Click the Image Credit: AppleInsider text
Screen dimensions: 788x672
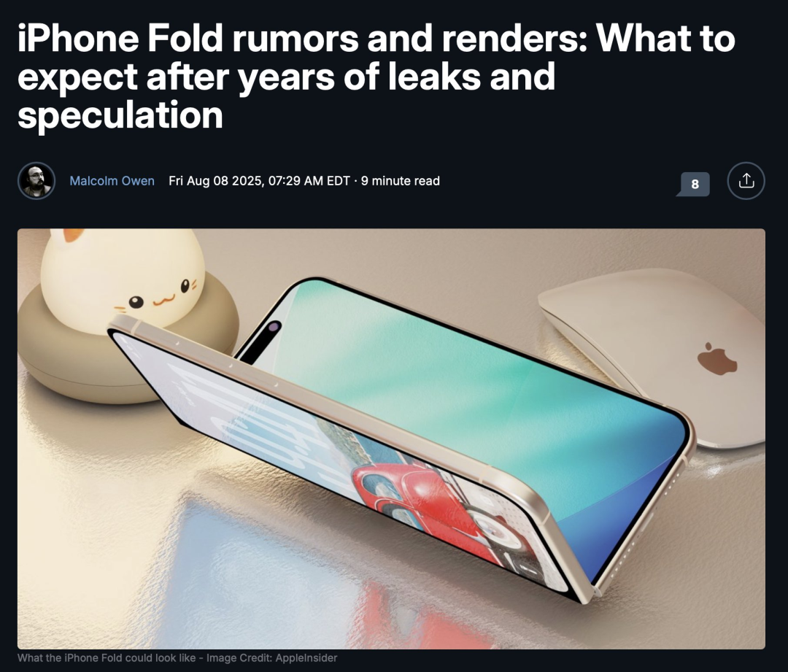(x=272, y=657)
